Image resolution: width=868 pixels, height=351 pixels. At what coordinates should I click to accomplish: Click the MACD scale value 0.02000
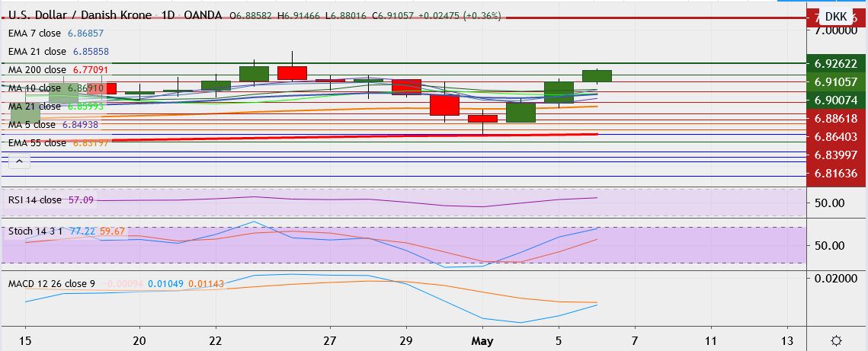click(836, 279)
